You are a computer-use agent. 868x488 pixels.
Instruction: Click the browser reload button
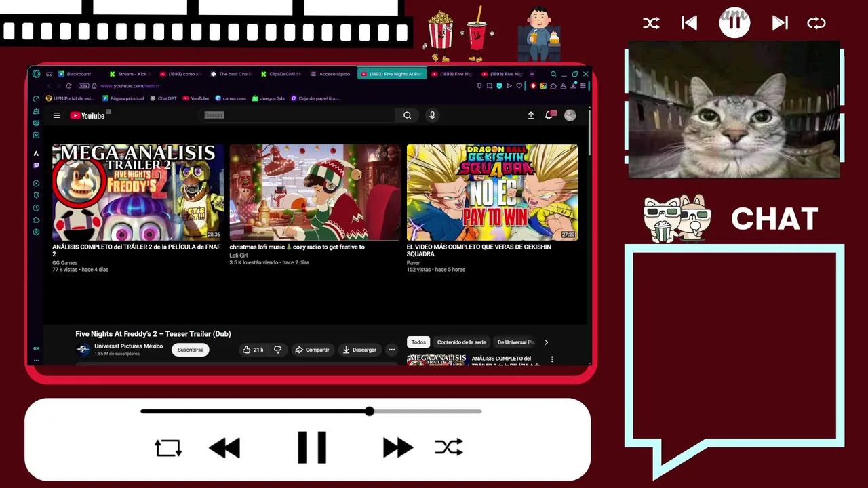coord(68,86)
